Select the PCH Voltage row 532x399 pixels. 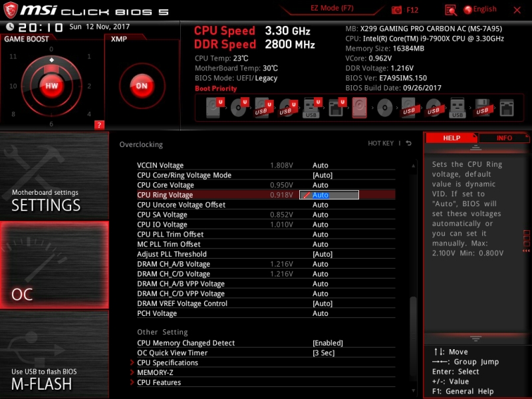point(266,313)
